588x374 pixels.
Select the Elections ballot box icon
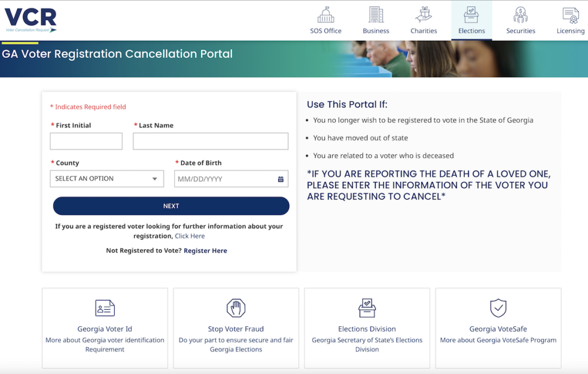pyautogui.click(x=471, y=15)
